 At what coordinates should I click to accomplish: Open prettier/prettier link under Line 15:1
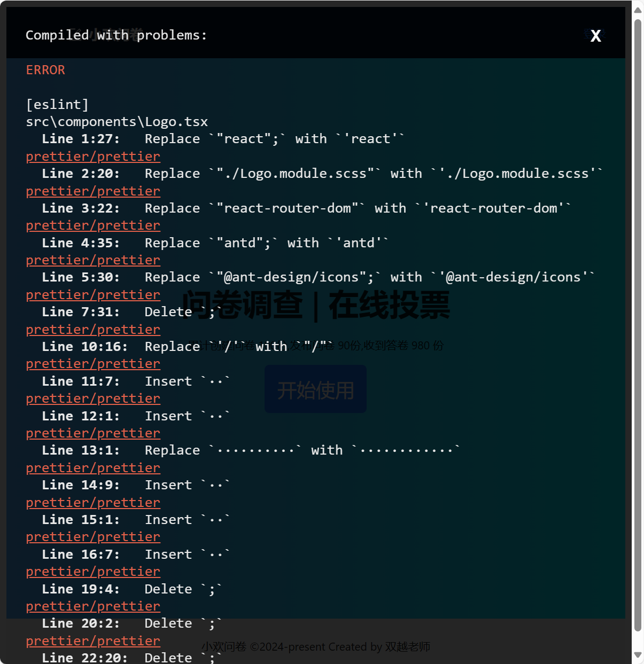coord(93,537)
